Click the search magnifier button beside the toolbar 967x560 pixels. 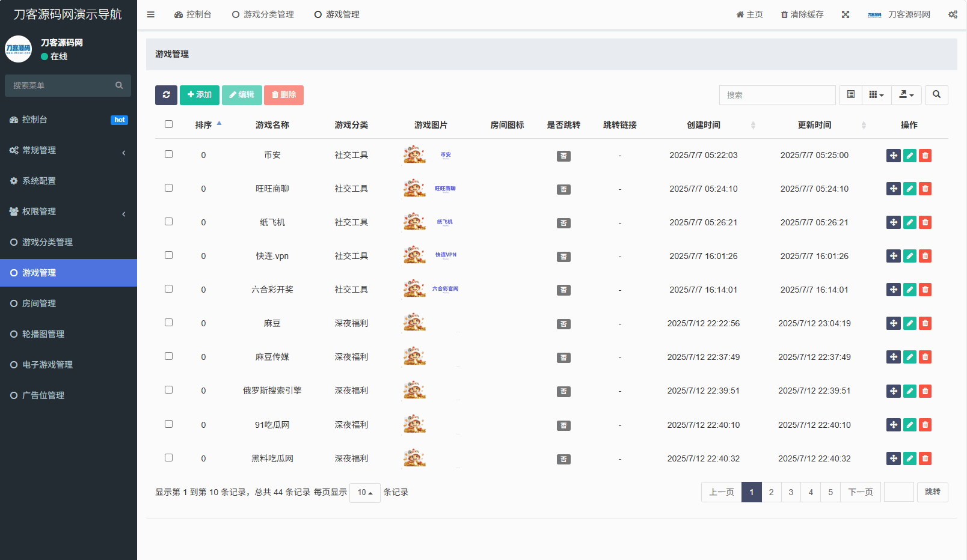point(936,95)
